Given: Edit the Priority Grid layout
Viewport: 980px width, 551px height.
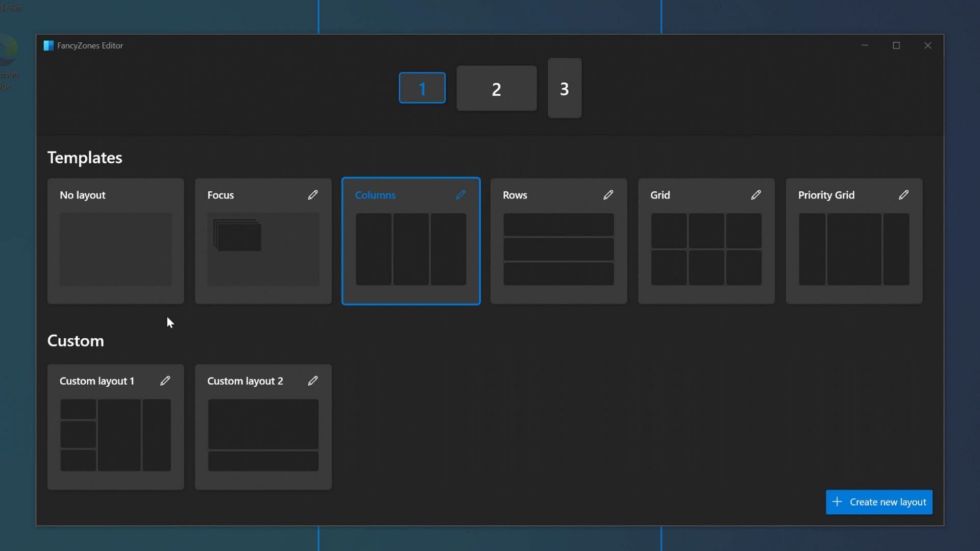Looking at the screenshot, I should tap(903, 194).
